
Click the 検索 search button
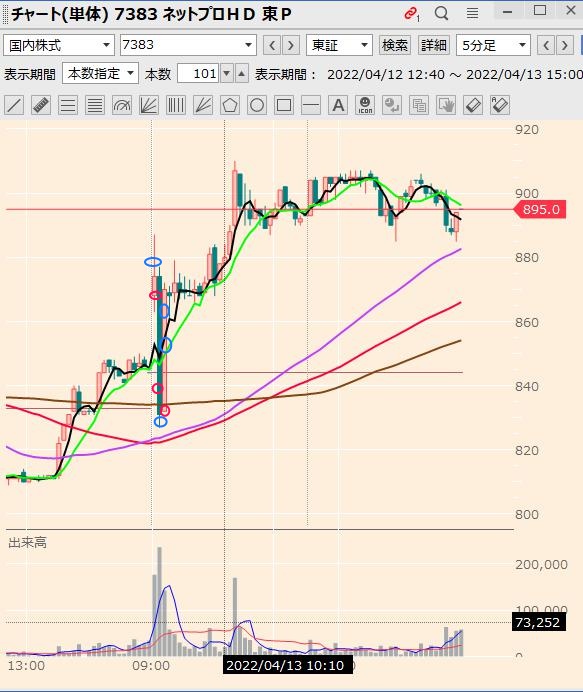click(395, 45)
